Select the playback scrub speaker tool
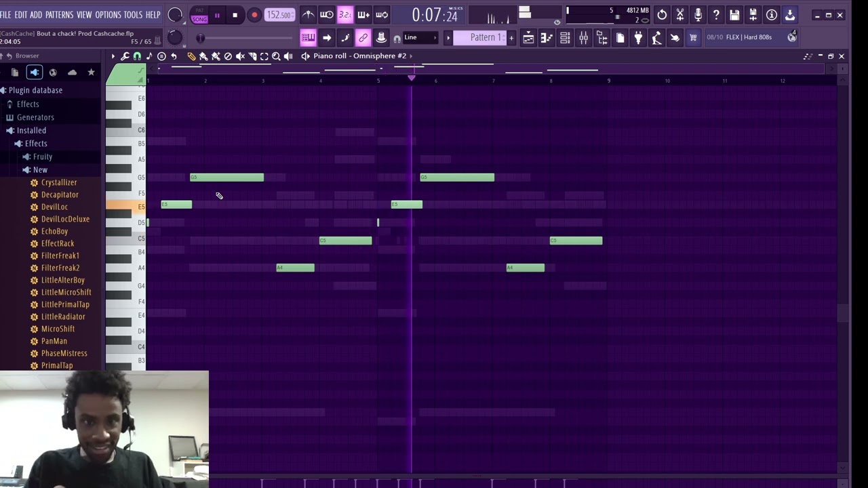 tap(288, 56)
